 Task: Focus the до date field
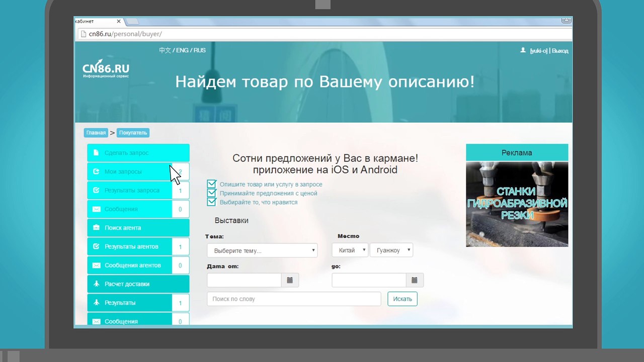click(369, 280)
